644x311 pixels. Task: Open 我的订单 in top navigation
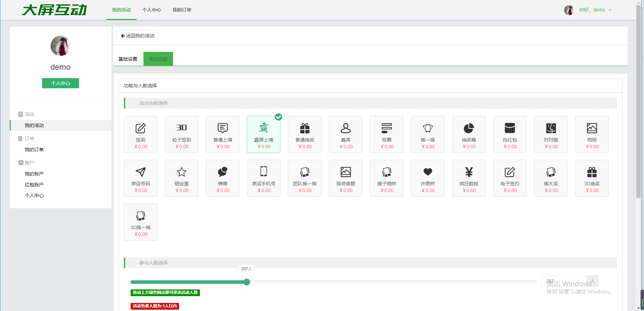pyautogui.click(x=182, y=10)
